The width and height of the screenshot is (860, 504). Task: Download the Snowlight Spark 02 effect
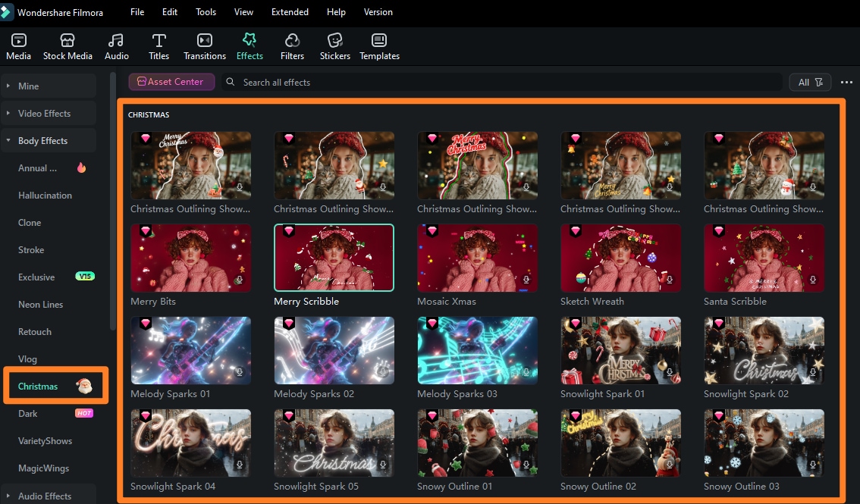[813, 372]
